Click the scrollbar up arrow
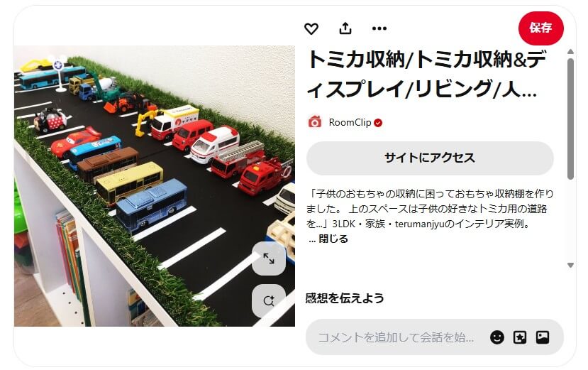 click(x=570, y=51)
